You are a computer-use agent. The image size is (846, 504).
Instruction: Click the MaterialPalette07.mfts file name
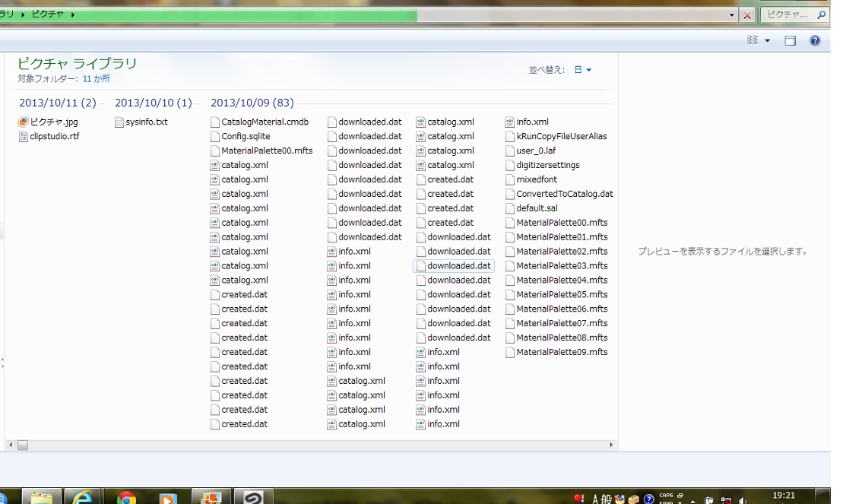click(x=562, y=323)
